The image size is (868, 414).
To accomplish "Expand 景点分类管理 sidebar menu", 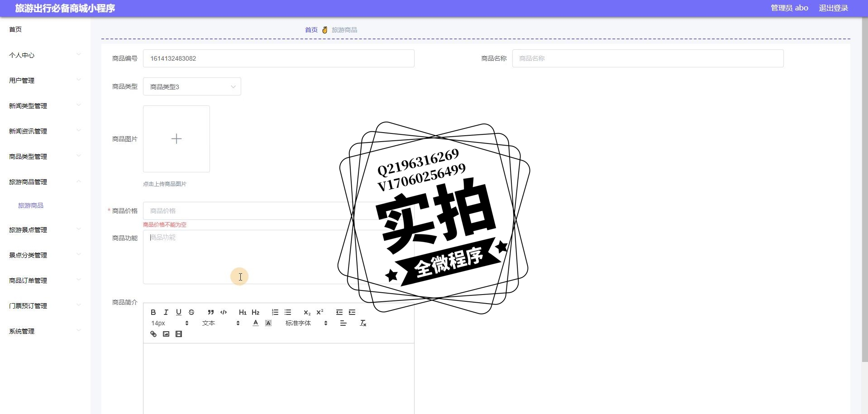I will point(45,255).
